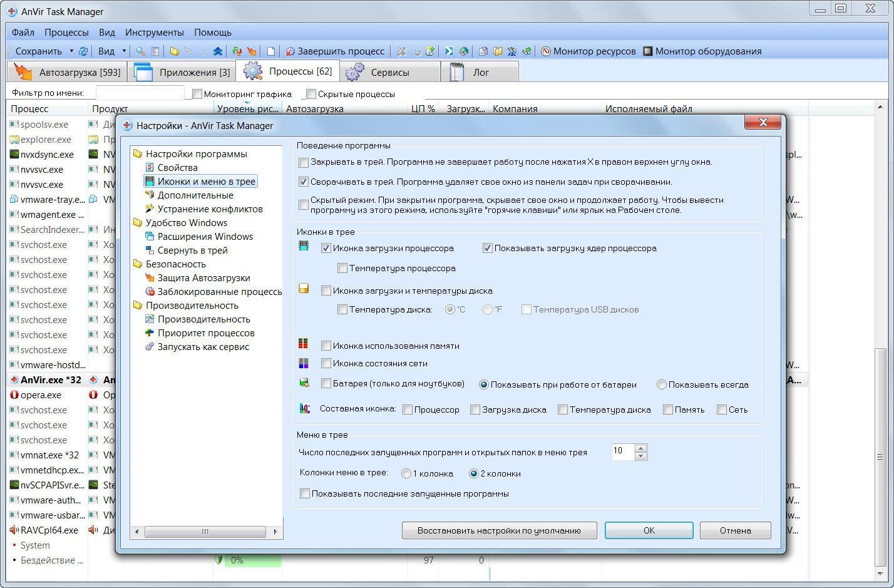Image resolution: width=894 pixels, height=588 pixels.
Task: Select the Показывать всегда radio button
Action: tap(661, 385)
